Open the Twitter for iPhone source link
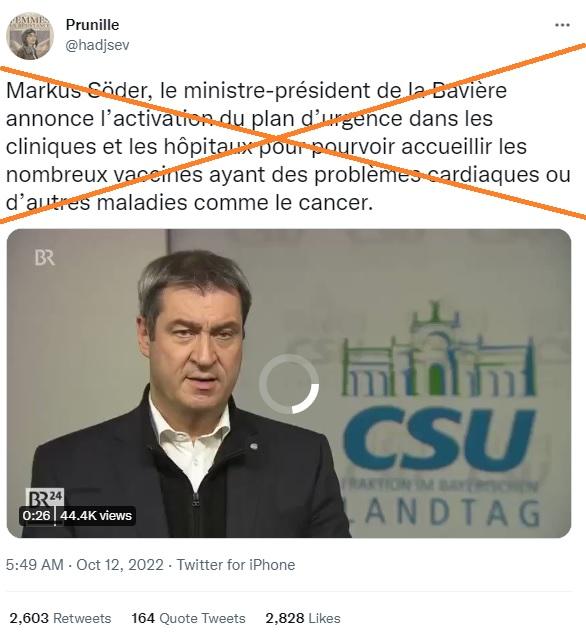586x640 pixels. point(236,565)
